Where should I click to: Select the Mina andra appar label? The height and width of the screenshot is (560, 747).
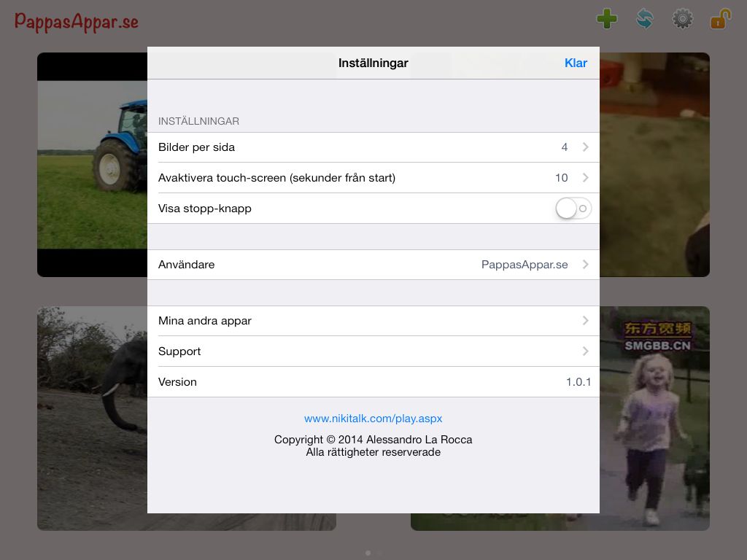tap(205, 321)
